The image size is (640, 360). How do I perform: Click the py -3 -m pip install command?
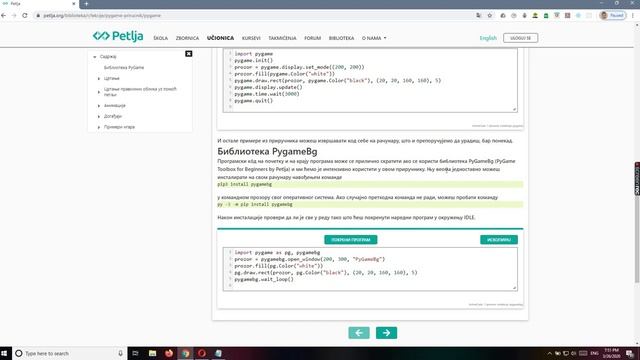(x=255, y=204)
